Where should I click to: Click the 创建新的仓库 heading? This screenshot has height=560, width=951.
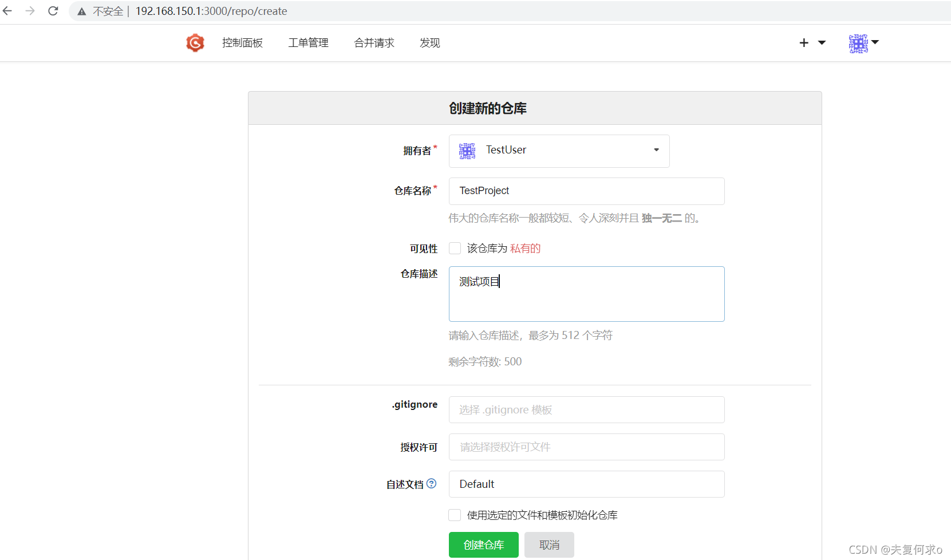[x=487, y=108]
